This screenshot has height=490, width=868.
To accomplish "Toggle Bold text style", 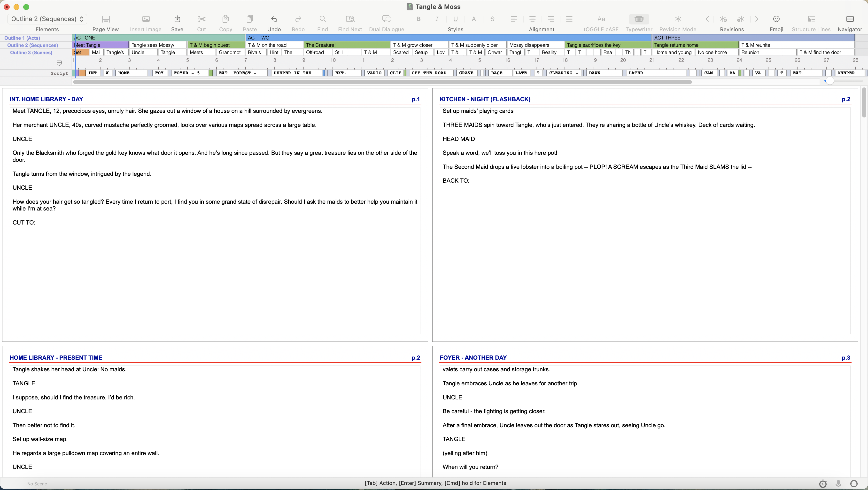I will point(418,19).
